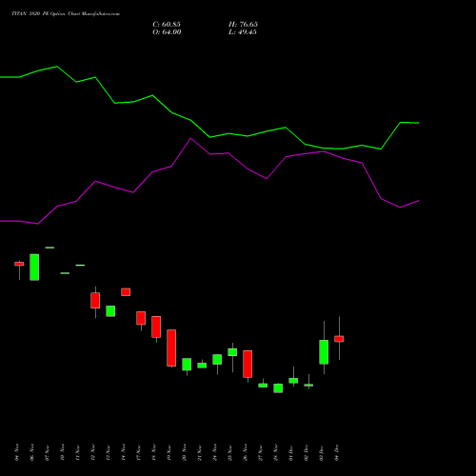This screenshot has height=476, width=476.
Task: Select the tall green candle above 06 Nov
Action: pos(34,268)
